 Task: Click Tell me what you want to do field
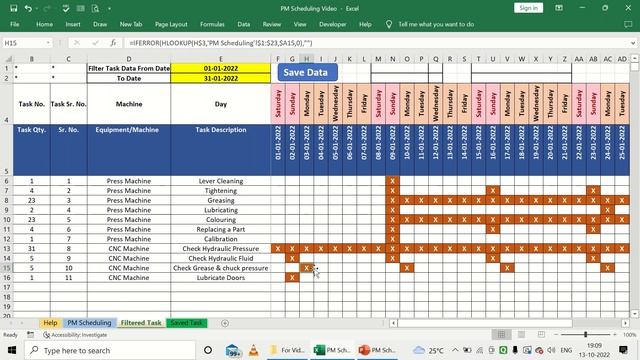[436, 24]
